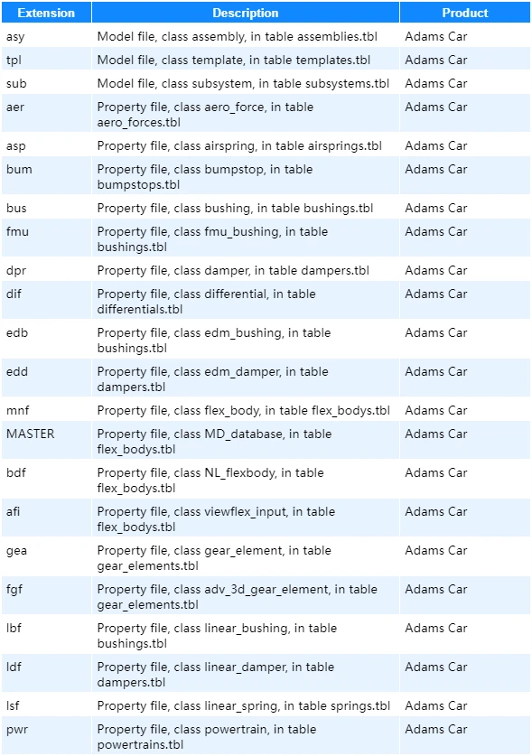Click the NL_flexbody description cell
The height and width of the screenshot is (756, 532).
point(246,481)
